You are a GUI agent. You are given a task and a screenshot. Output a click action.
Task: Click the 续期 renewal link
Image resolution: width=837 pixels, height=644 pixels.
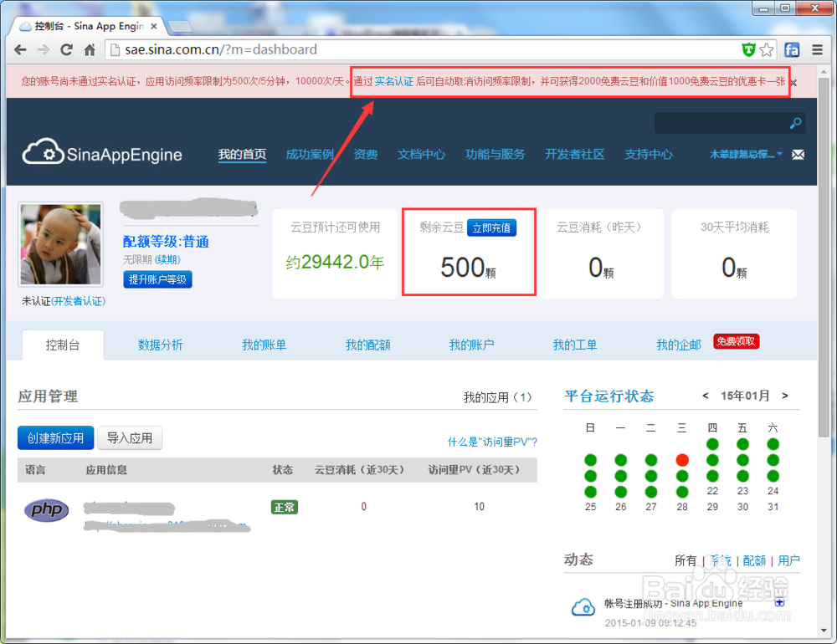[167, 259]
